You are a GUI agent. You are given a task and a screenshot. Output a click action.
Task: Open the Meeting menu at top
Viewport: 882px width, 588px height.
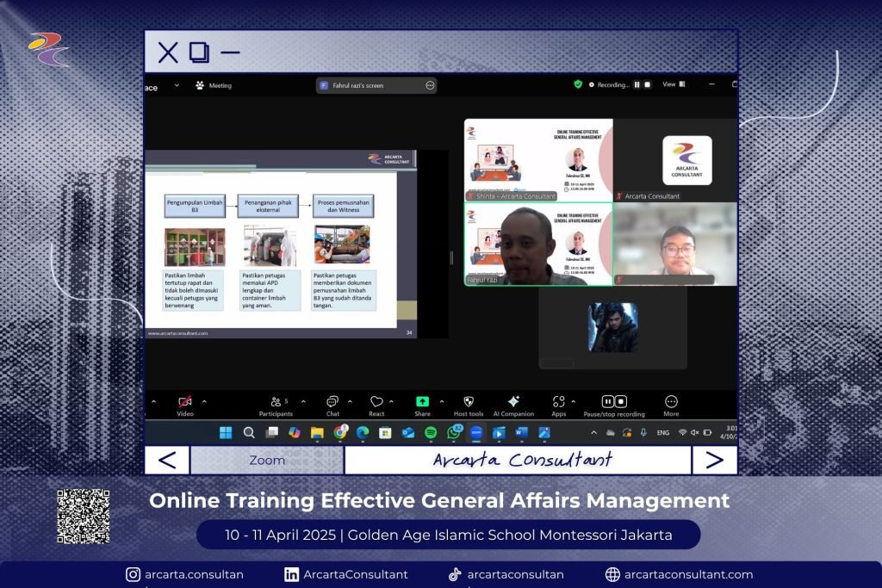(x=214, y=85)
